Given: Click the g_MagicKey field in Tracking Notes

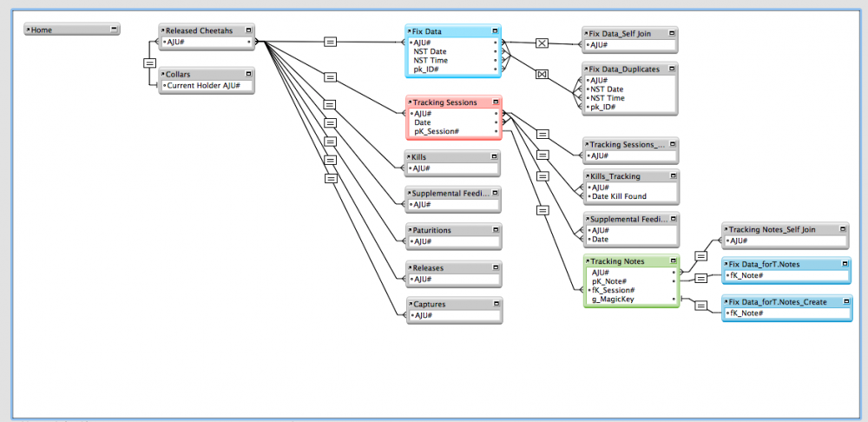Looking at the screenshot, I should [613, 300].
